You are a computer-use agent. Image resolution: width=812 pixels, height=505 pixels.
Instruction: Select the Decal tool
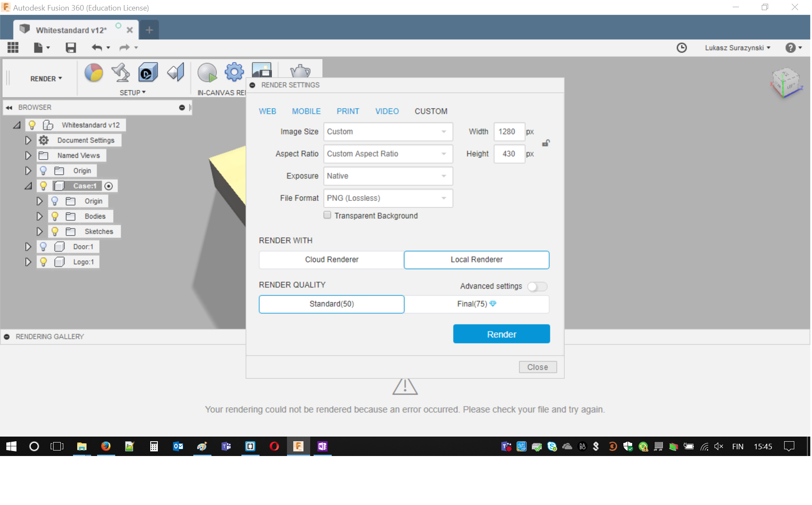(x=148, y=73)
